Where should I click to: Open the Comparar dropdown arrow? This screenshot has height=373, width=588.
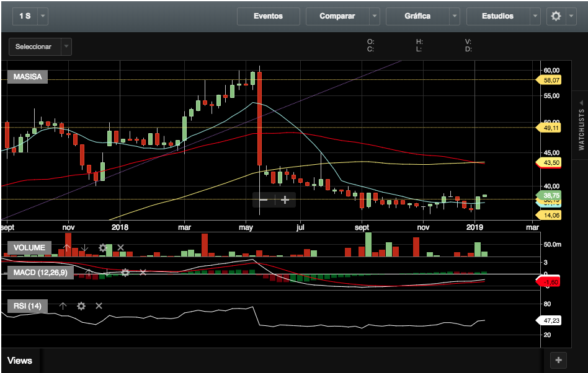[x=374, y=16]
